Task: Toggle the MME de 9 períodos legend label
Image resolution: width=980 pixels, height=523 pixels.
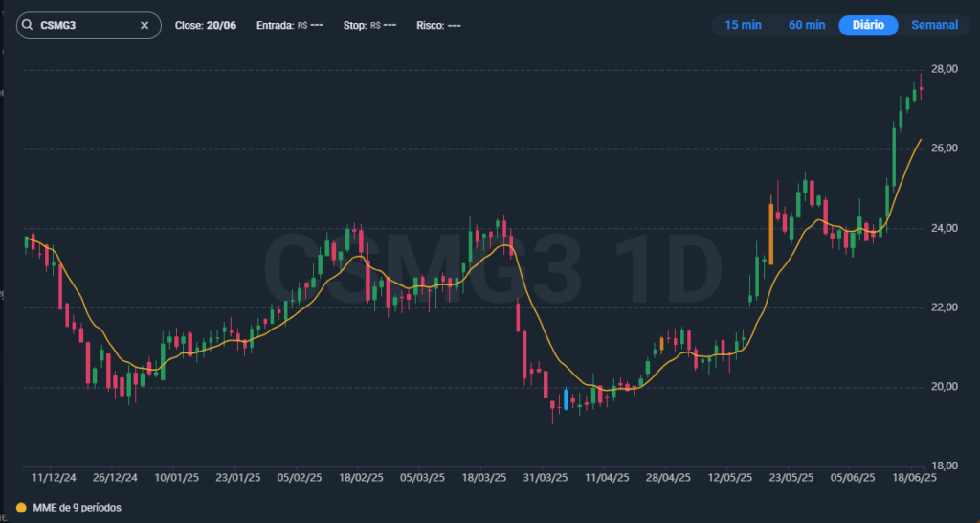Action: click(x=76, y=507)
